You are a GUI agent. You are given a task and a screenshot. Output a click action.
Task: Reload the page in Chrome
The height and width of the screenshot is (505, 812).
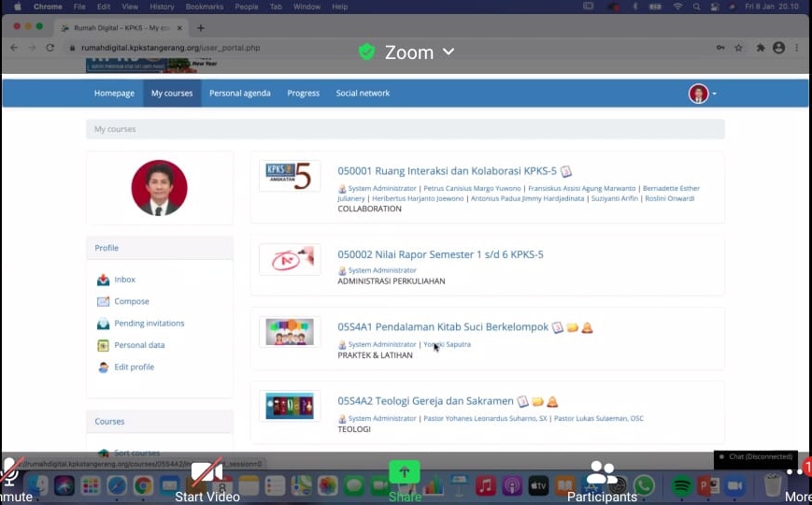click(50, 48)
